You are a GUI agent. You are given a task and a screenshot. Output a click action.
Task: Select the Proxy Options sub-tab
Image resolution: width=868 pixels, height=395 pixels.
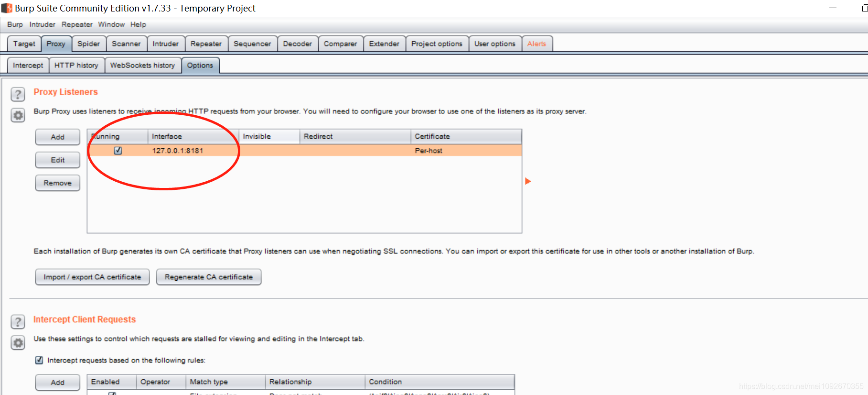tap(200, 65)
